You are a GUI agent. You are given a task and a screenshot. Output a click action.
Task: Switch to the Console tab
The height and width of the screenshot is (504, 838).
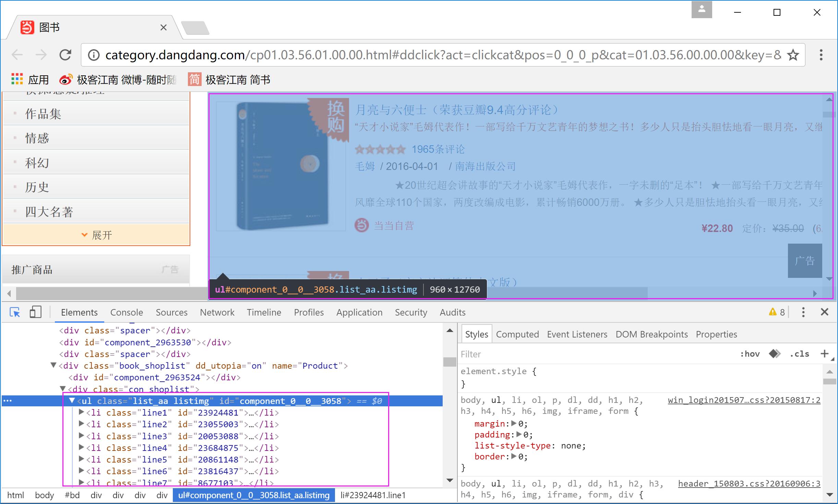[127, 312]
